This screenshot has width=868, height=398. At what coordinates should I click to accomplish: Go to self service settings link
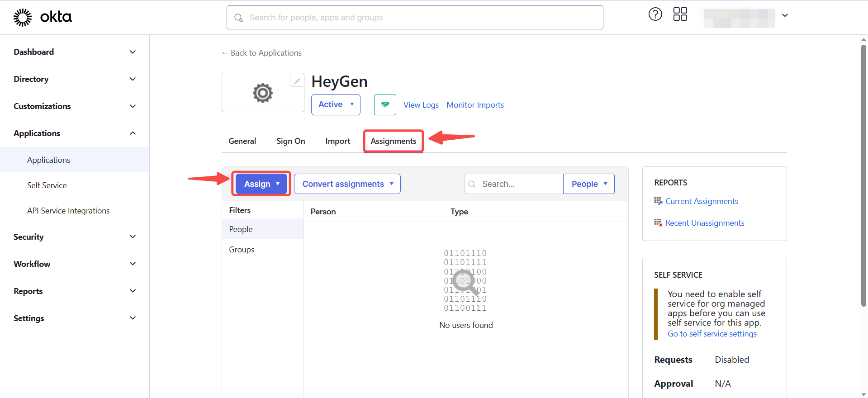(x=712, y=333)
